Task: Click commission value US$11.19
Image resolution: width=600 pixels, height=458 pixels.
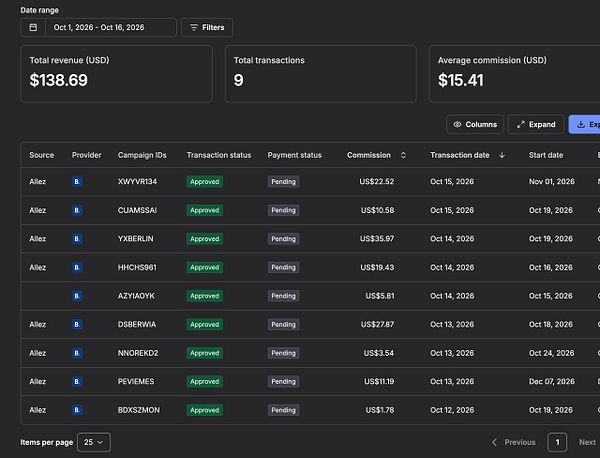Action: click(379, 381)
